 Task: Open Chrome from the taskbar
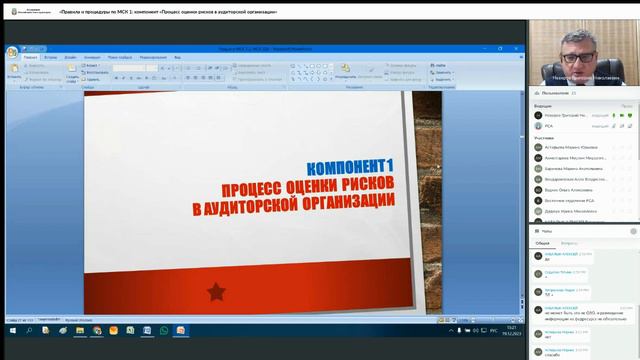97,331
